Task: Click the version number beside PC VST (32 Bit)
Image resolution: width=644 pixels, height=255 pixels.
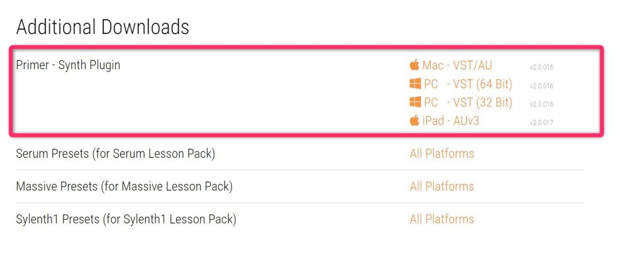Action: (541, 104)
